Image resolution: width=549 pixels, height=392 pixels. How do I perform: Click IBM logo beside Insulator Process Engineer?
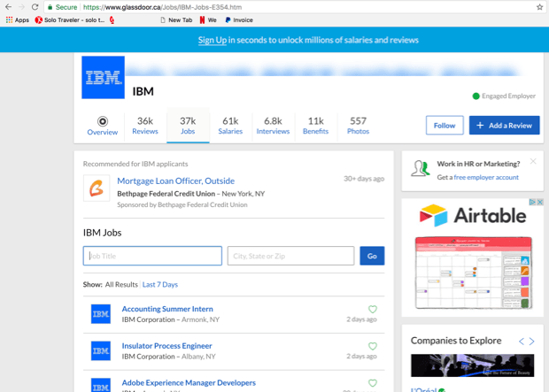click(x=101, y=350)
